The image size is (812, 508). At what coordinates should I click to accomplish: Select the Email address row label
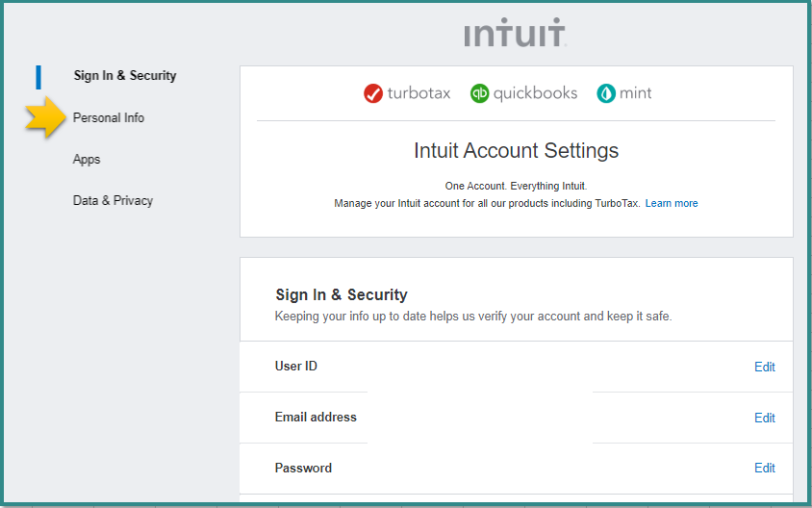coord(316,418)
